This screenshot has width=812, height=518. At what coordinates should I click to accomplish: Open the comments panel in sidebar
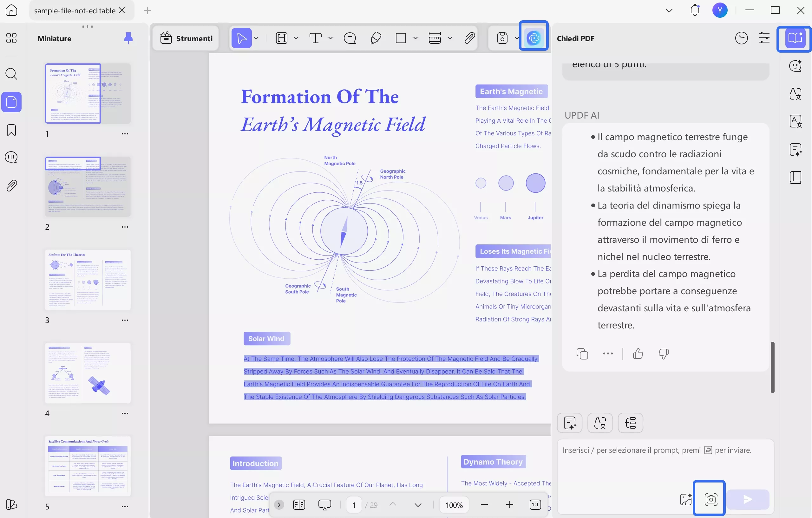(11, 157)
